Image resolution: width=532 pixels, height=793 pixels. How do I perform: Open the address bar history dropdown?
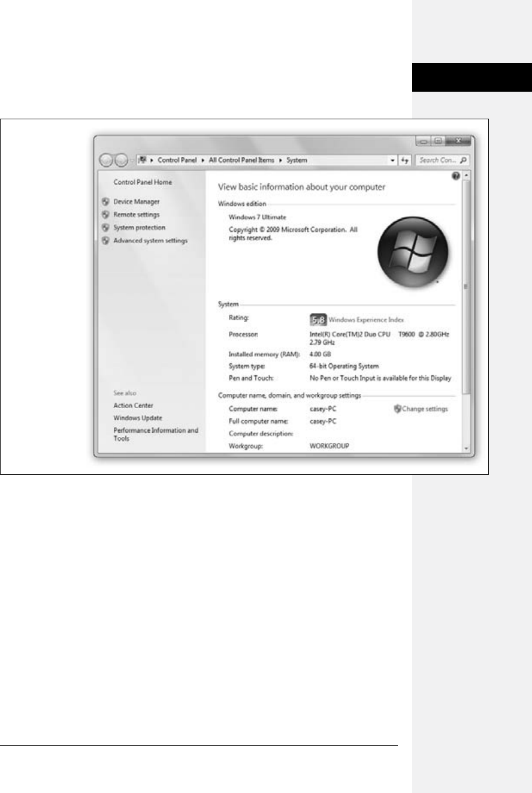coord(392,161)
